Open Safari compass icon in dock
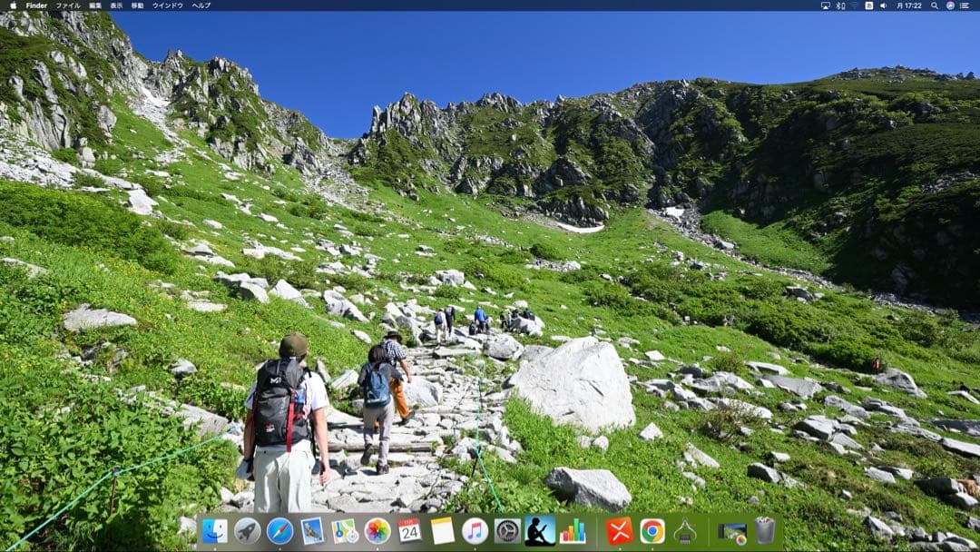 (279, 531)
